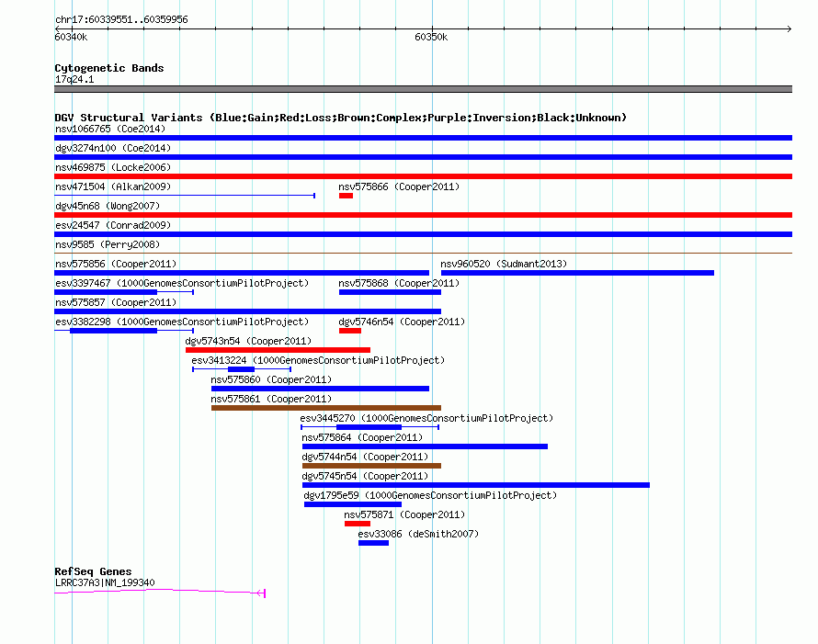Select the brown nsv575861 complex bar

(326, 408)
